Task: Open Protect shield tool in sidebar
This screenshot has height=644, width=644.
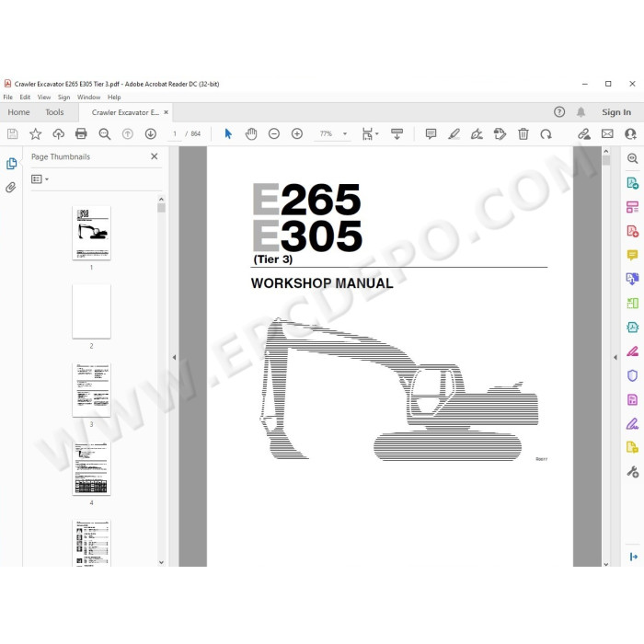Action: coord(633,375)
